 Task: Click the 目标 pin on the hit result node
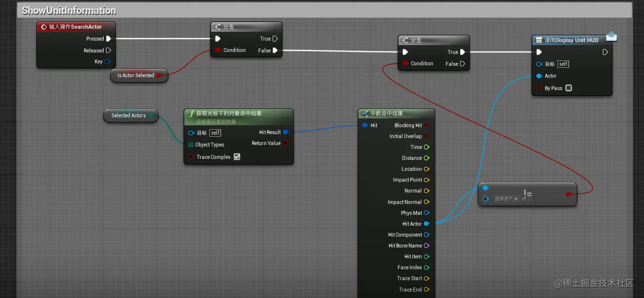click(x=191, y=133)
